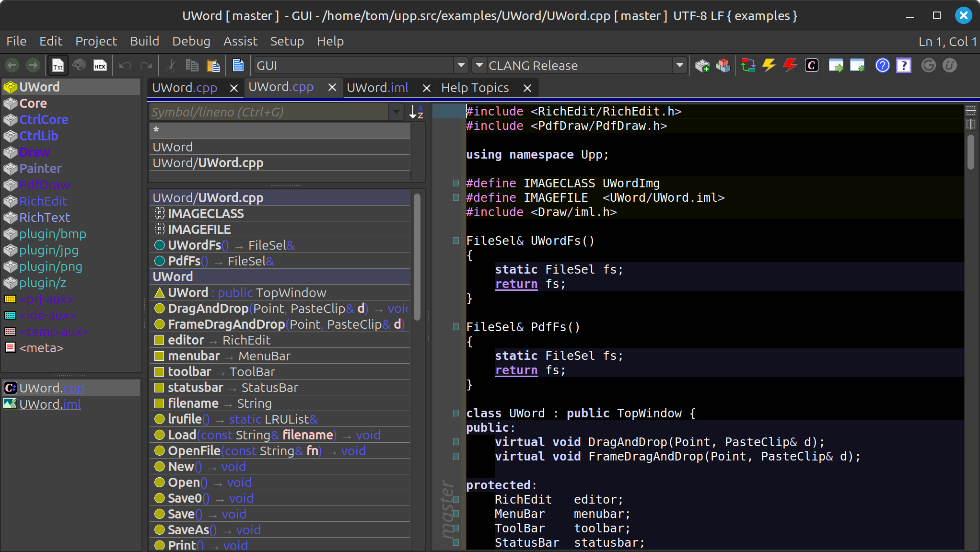The image size is (980, 552).
Task: Click the clipboard Paste icon
Action: [x=213, y=65]
